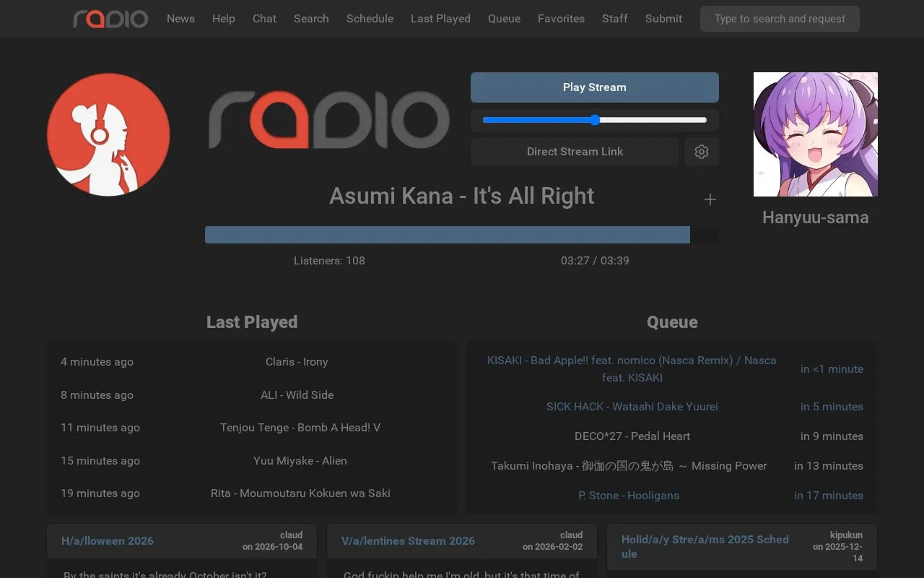924x578 pixels.
Task: Click Yuu Miyake - Alien entry
Action: (300, 461)
